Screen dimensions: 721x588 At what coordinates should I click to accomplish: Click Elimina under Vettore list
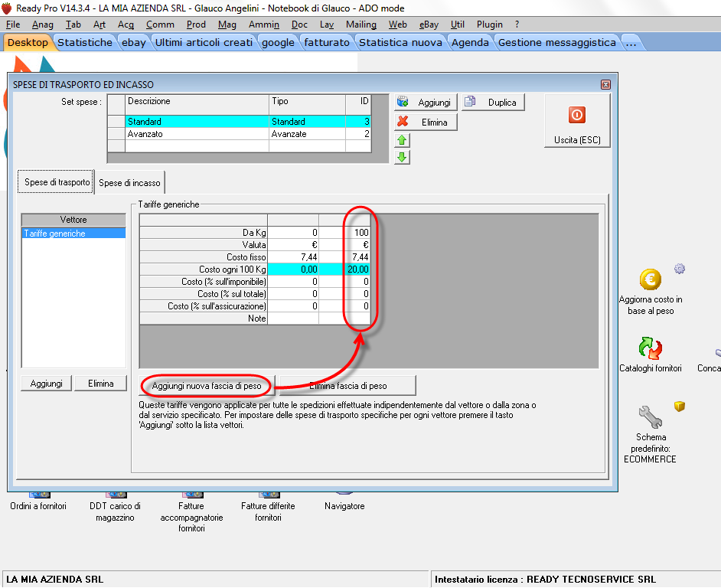coord(101,384)
